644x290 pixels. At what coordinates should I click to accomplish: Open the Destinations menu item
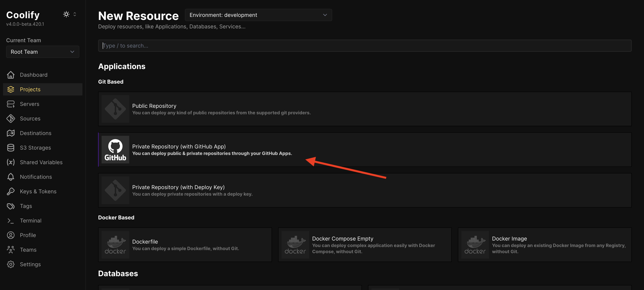(x=43, y=133)
